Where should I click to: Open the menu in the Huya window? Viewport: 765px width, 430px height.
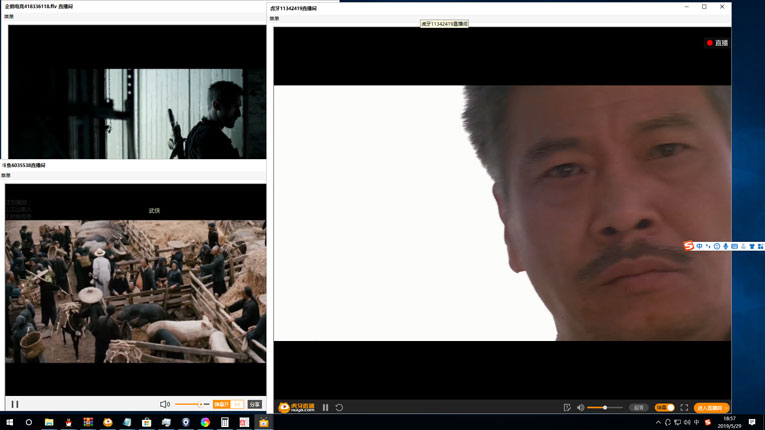275,18
